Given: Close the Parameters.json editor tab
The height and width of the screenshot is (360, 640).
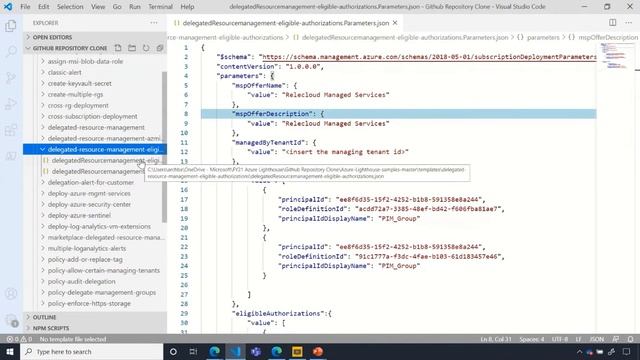Looking at the screenshot, I should [x=395, y=23].
